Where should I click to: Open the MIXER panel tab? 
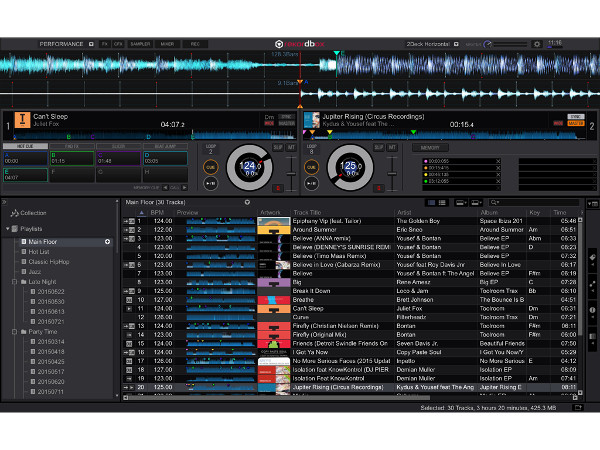coord(167,44)
